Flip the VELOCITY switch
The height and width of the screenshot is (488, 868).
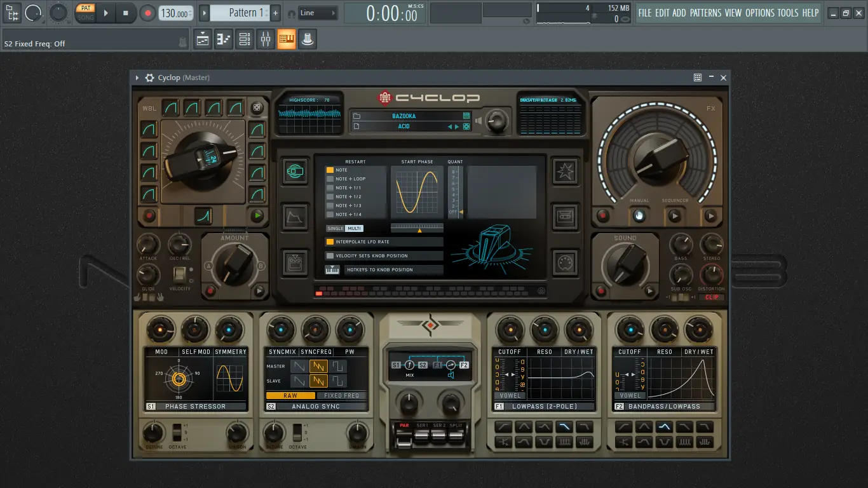click(180, 274)
